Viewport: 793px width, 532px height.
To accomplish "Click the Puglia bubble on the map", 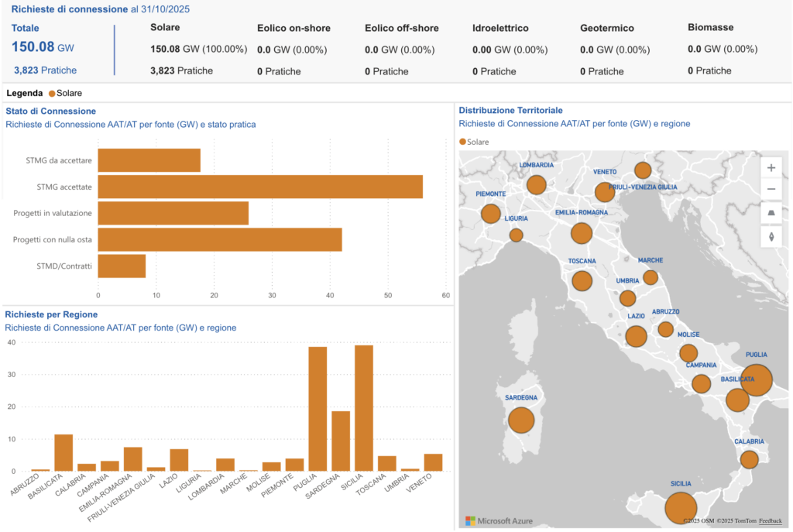I will (x=757, y=379).
